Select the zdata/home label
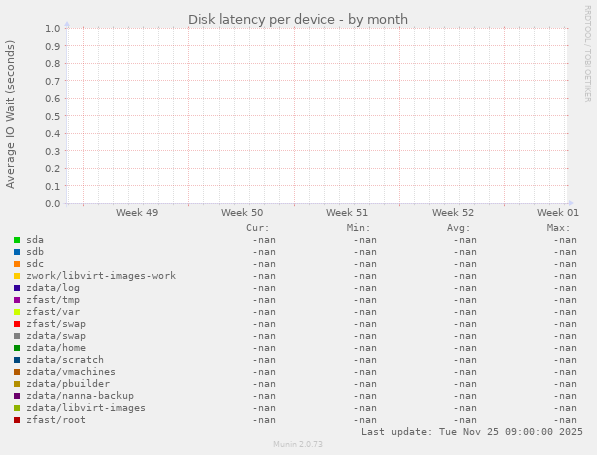 (x=56, y=348)
